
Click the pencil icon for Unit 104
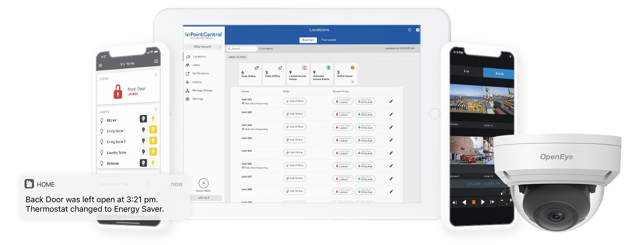391,140
